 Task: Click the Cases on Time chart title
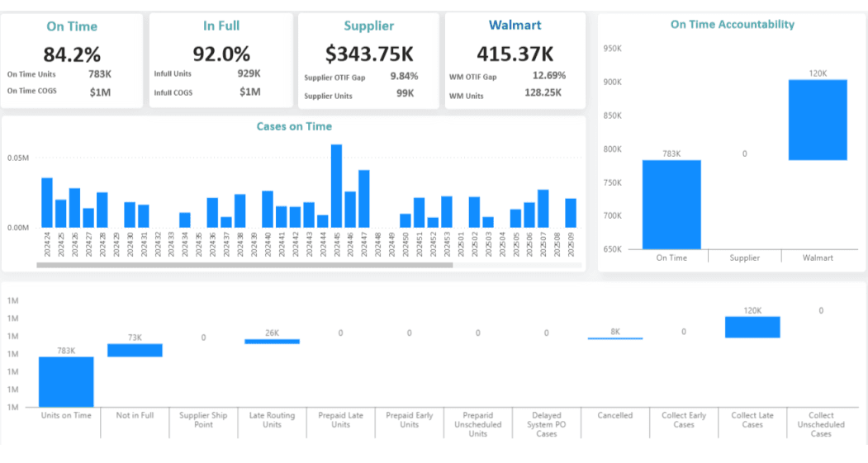294,126
